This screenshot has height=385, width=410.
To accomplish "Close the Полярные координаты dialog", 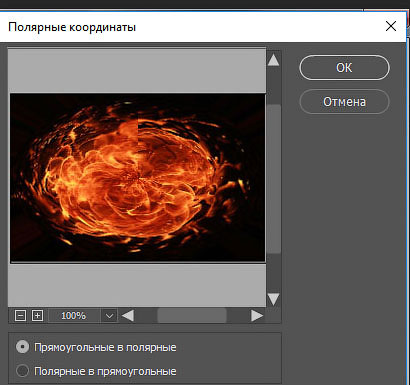I will point(391,26).
